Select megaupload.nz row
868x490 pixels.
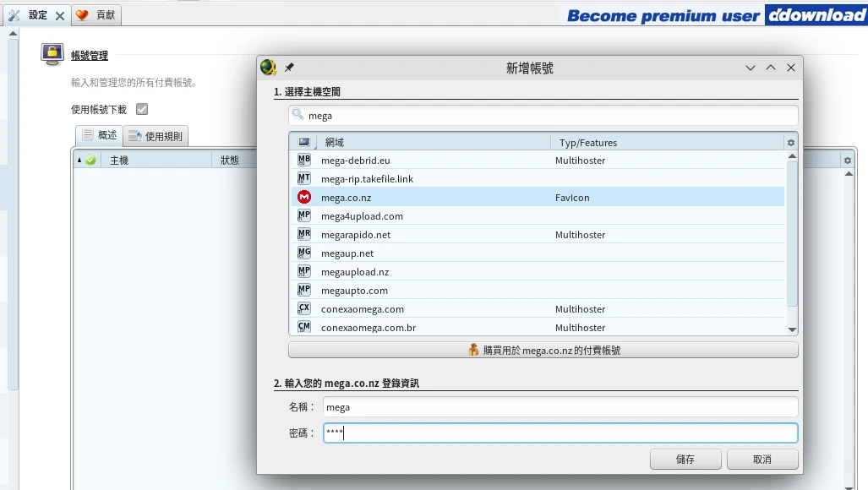point(538,271)
